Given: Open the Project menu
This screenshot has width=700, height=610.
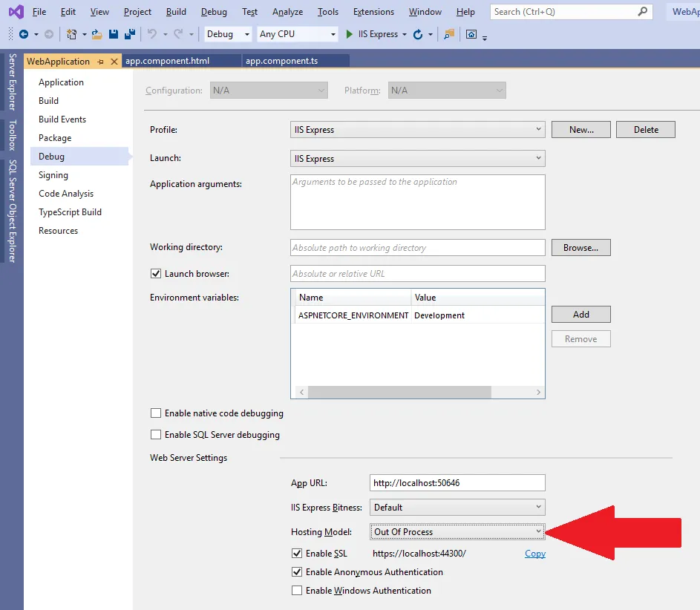Looking at the screenshot, I should point(137,12).
